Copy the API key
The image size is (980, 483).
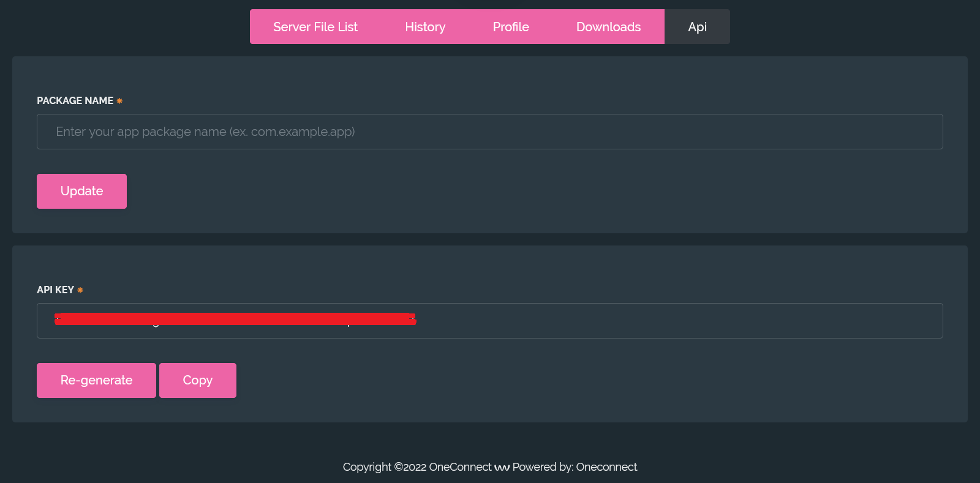click(x=198, y=380)
